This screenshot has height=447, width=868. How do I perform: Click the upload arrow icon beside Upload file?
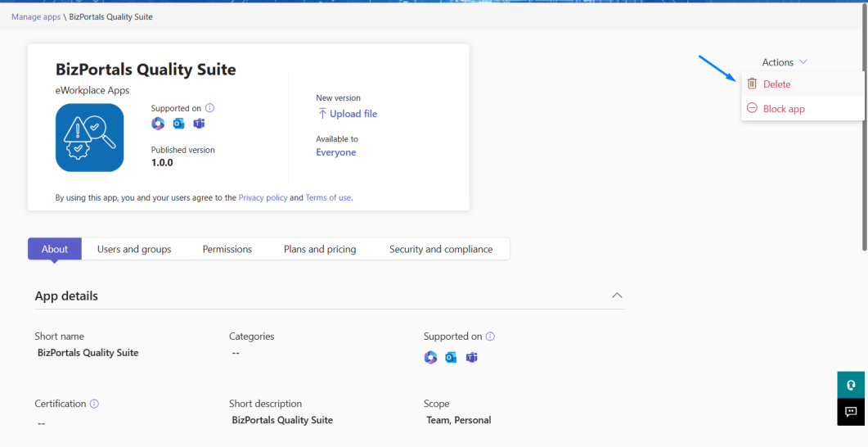322,114
